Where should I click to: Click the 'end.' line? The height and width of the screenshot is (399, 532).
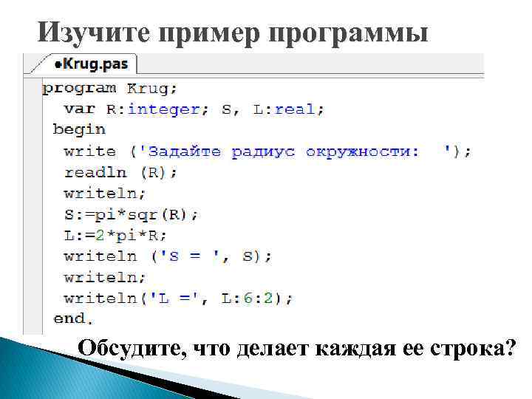click(73, 318)
